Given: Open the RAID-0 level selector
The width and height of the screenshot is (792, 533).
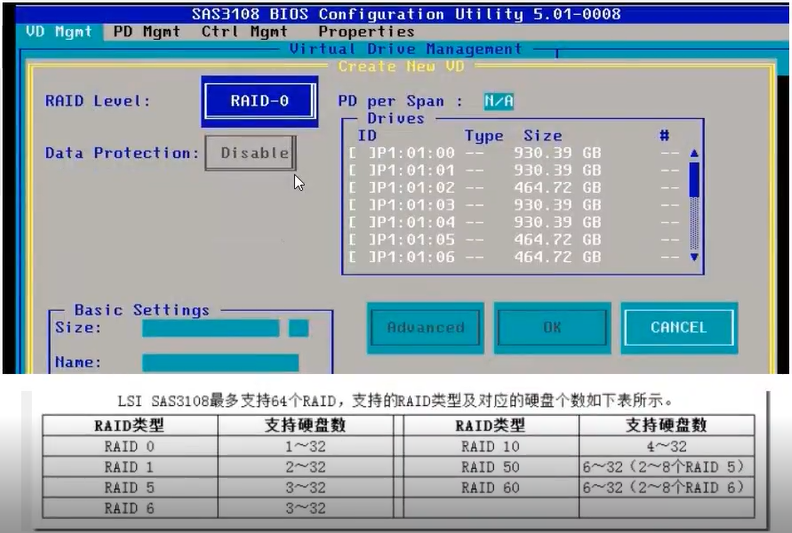Looking at the screenshot, I should [x=260, y=101].
